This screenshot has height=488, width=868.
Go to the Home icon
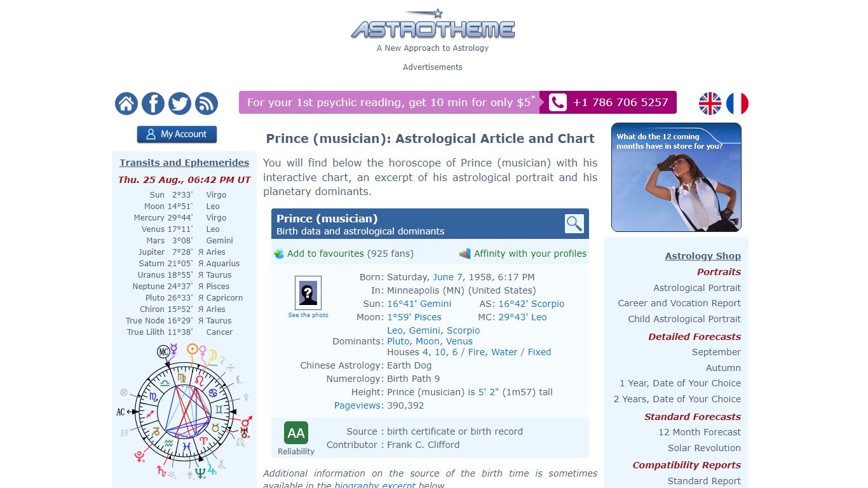(x=126, y=104)
